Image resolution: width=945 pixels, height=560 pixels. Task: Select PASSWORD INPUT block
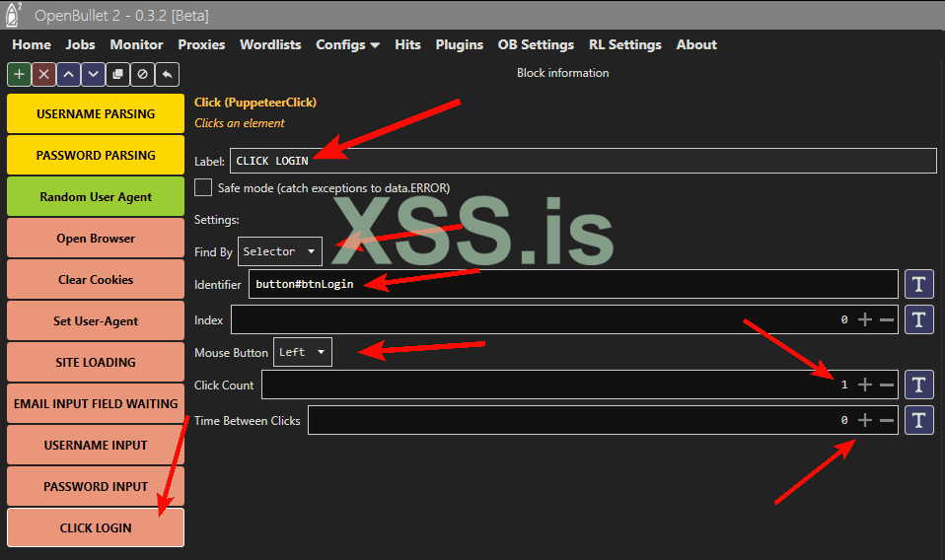[96, 486]
